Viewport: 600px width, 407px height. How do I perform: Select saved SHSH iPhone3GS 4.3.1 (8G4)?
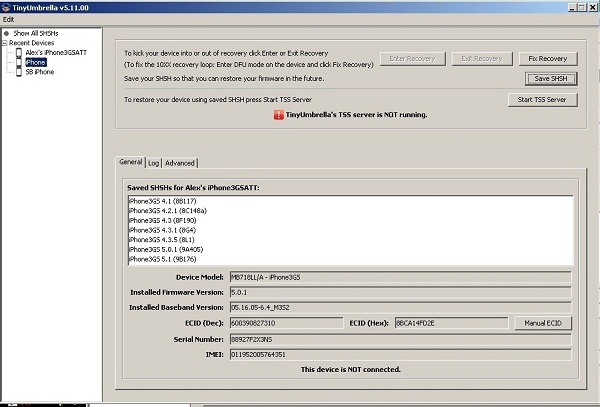pyautogui.click(x=162, y=230)
